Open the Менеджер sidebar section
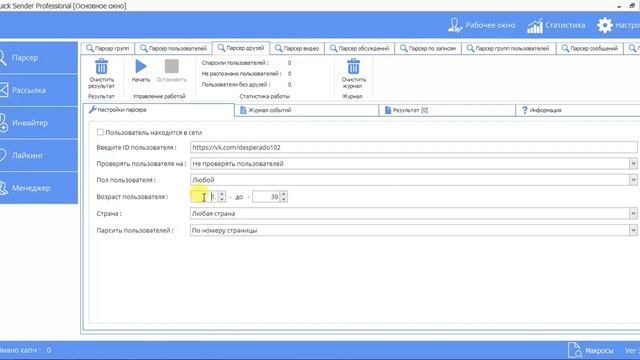Viewport: 640px width, 360px height. click(38, 188)
